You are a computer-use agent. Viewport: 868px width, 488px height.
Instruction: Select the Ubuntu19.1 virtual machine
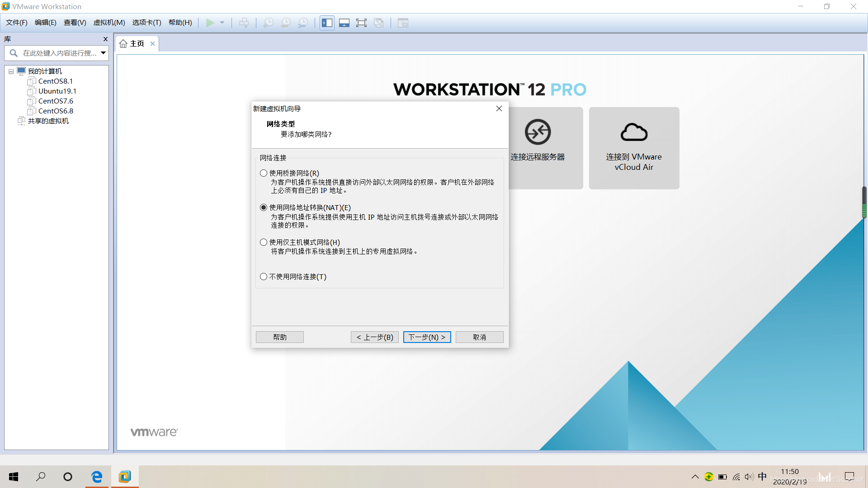[57, 91]
